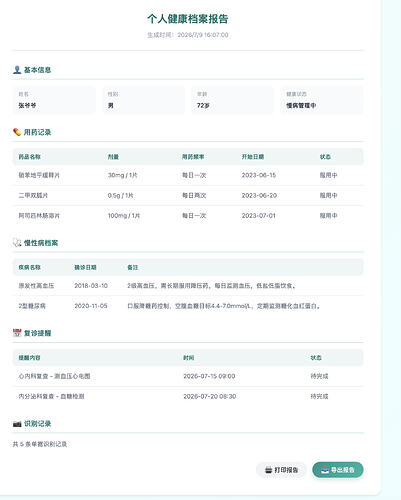401x500 pixels.
Task: Click the note beginning with 2级高血压
Action: coord(211,286)
